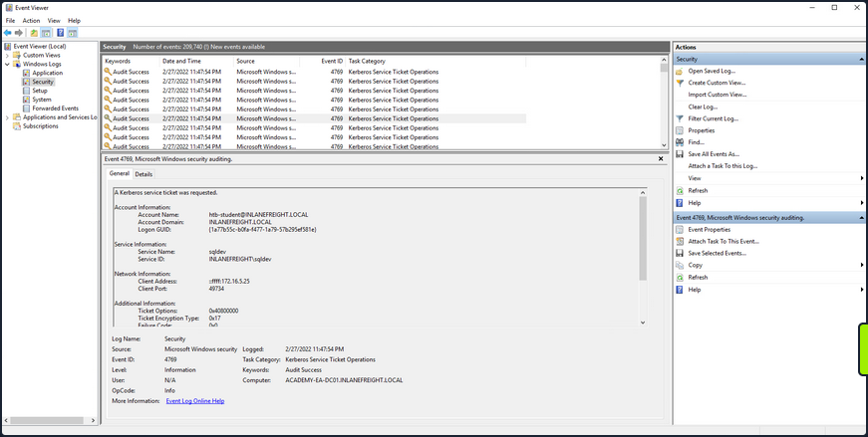
Task: Click Attach Task To This Event
Action: coord(723,241)
